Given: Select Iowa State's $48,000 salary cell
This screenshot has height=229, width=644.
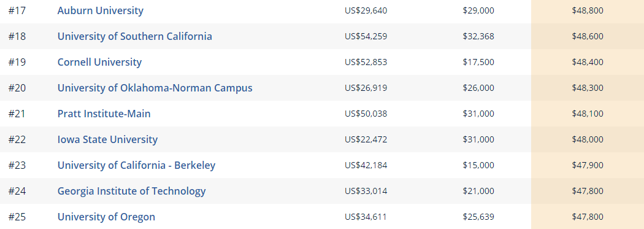Looking at the screenshot, I should 588,140.
